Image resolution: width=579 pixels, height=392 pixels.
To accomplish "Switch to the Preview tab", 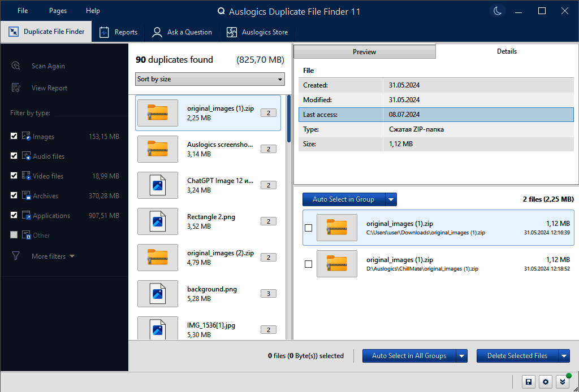I will tap(364, 52).
